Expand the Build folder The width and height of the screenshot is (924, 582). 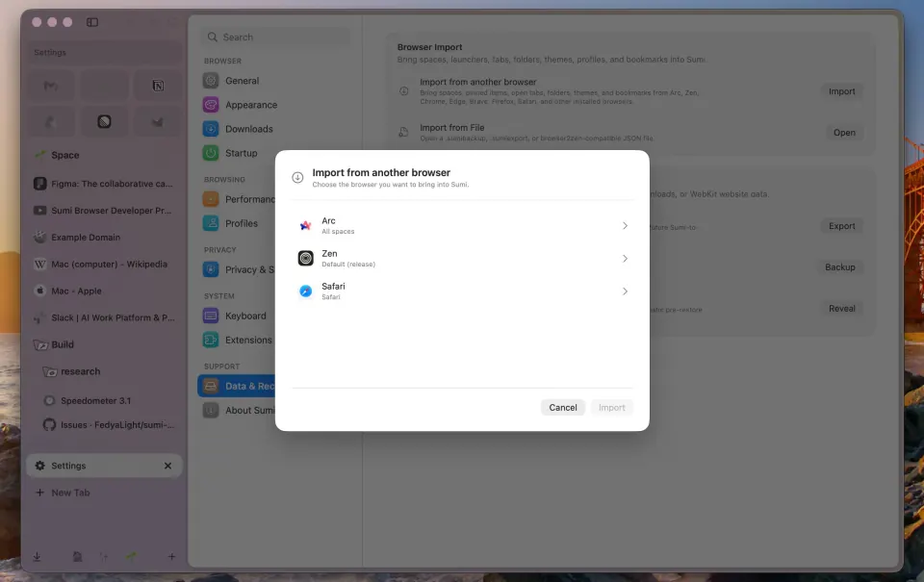pos(104,344)
